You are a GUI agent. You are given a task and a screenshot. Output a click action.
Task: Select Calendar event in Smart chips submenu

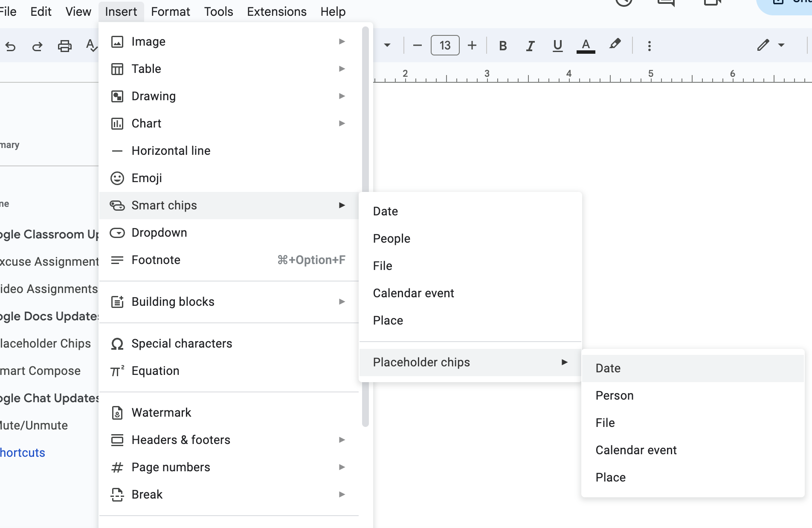click(x=470, y=293)
